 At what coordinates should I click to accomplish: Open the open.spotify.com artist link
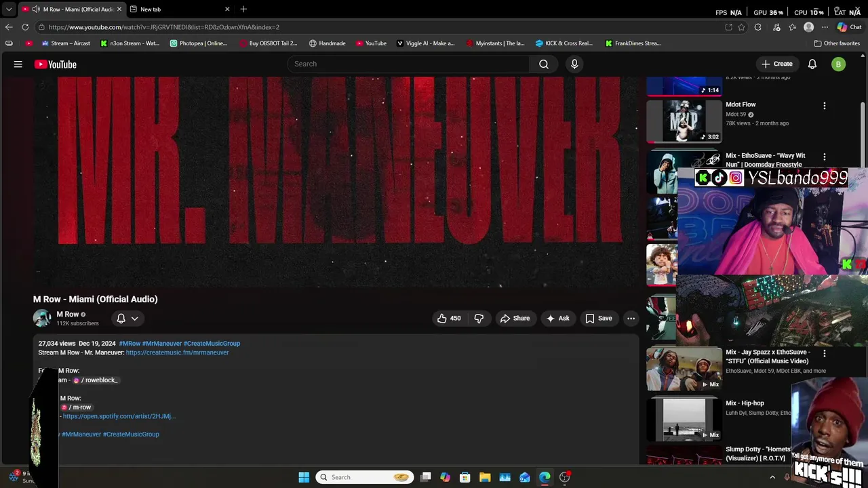(119, 416)
